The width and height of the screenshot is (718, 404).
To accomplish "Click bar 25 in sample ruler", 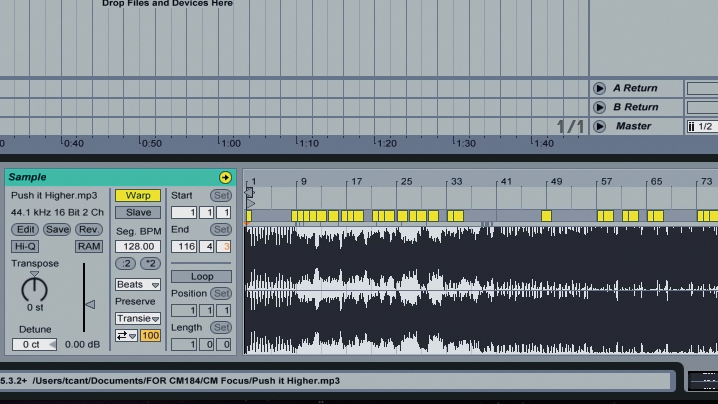I will 406,181.
